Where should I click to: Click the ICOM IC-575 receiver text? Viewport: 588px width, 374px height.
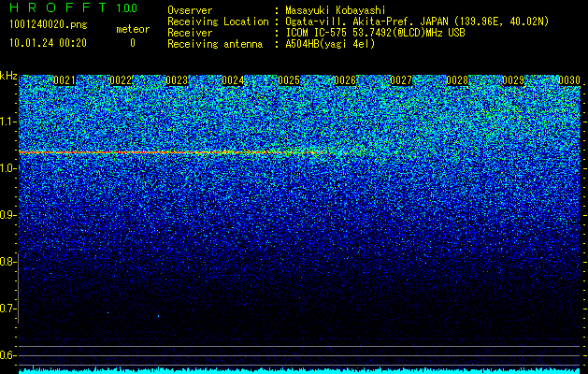[x=375, y=33]
